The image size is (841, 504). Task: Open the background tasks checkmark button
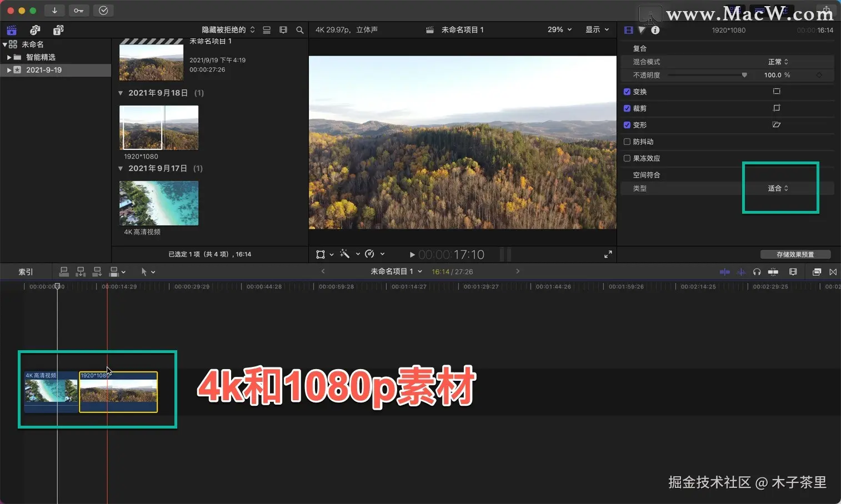tap(103, 11)
